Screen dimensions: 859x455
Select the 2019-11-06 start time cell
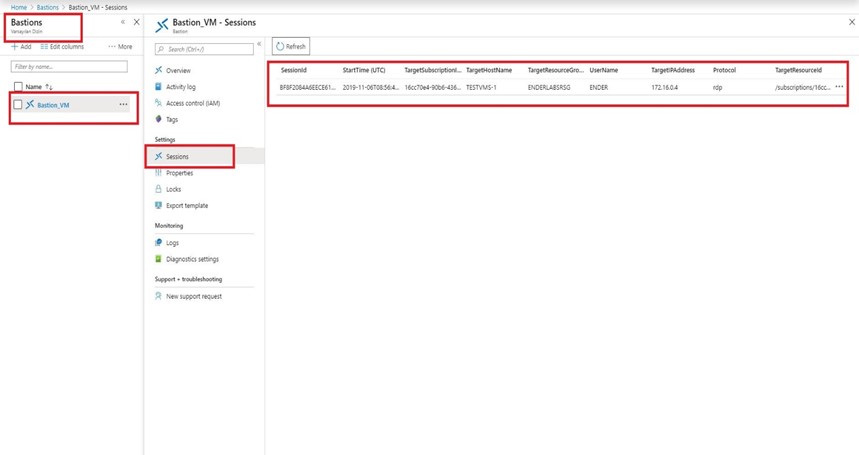point(370,87)
